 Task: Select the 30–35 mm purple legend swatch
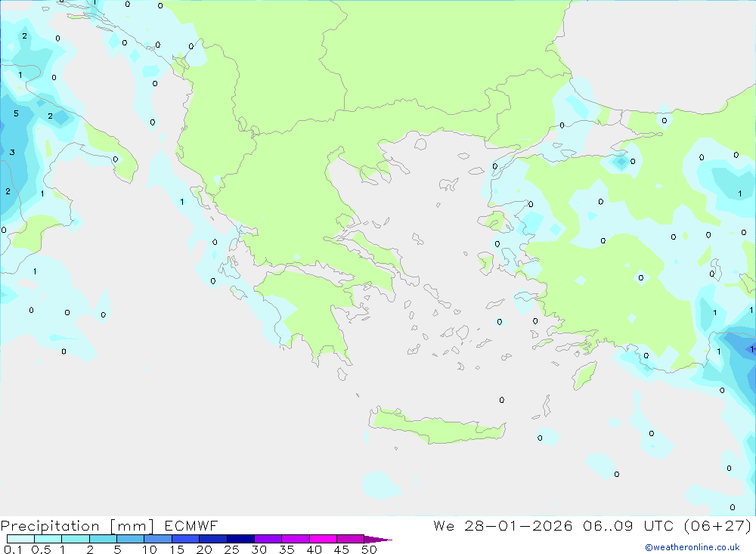[x=268, y=539]
